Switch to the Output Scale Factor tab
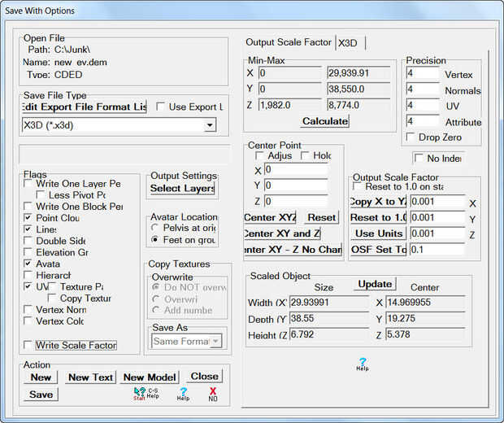 pos(289,42)
